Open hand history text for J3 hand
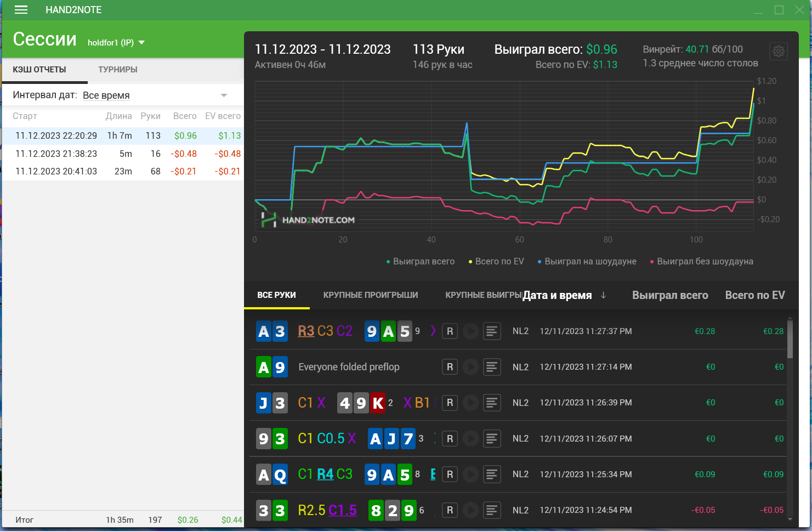This screenshot has width=812, height=531. 492,403
